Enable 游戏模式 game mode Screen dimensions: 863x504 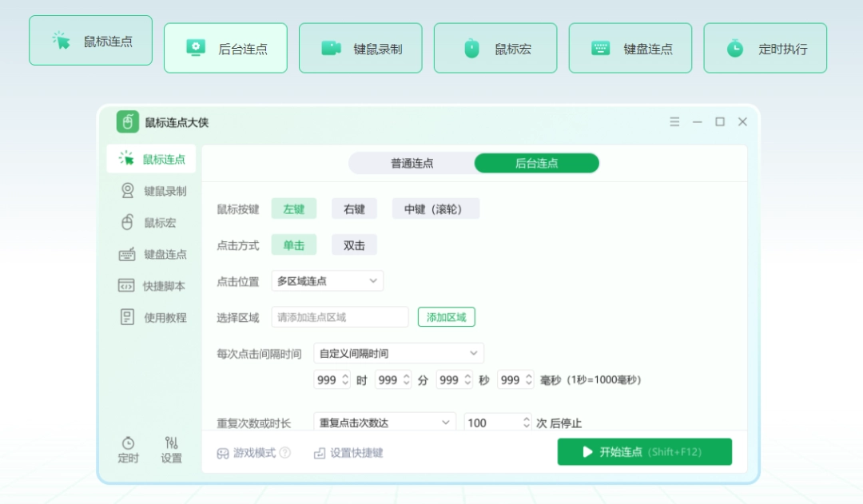click(252, 451)
